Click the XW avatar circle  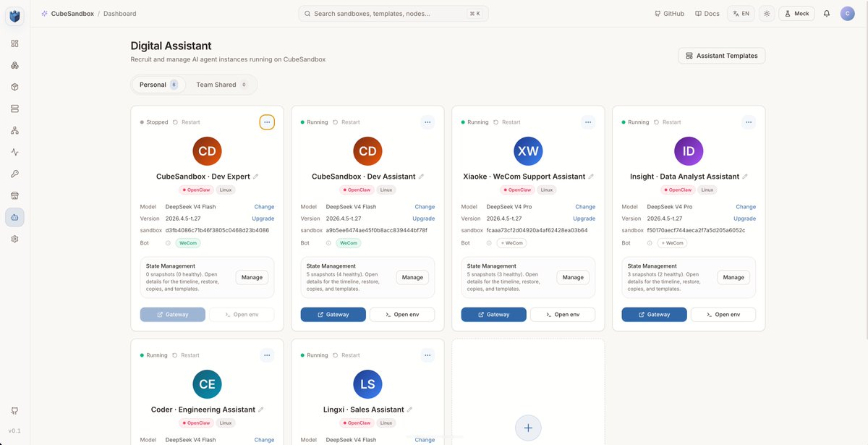[528, 151]
